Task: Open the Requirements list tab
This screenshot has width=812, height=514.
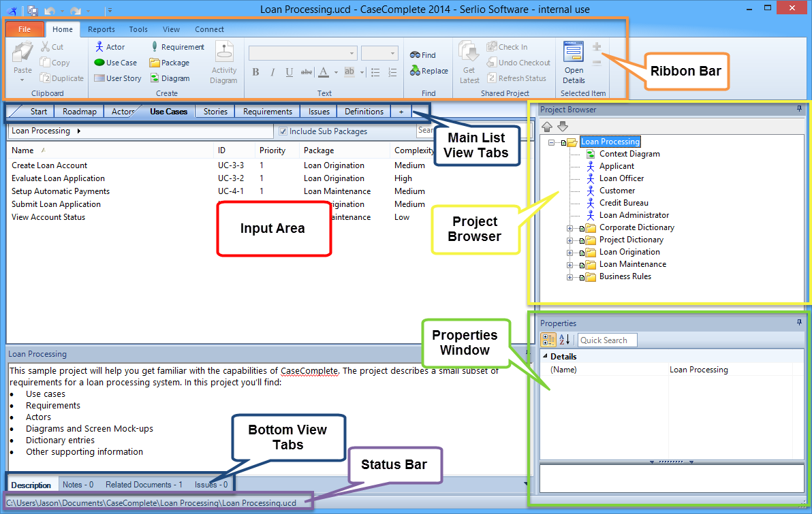Action: pyautogui.click(x=268, y=111)
